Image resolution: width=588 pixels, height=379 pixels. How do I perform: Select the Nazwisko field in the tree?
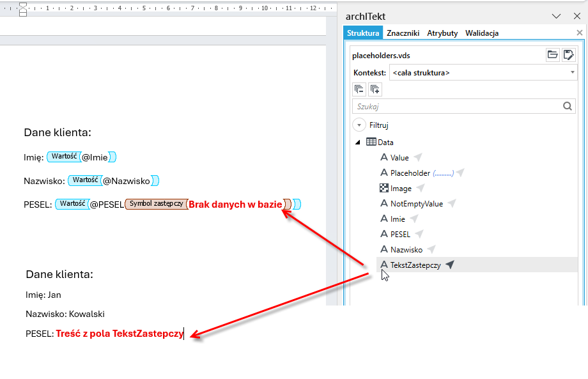point(406,250)
